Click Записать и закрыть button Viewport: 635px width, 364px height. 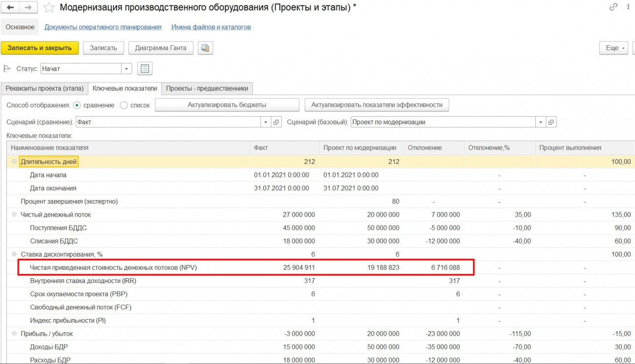(40, 48)
